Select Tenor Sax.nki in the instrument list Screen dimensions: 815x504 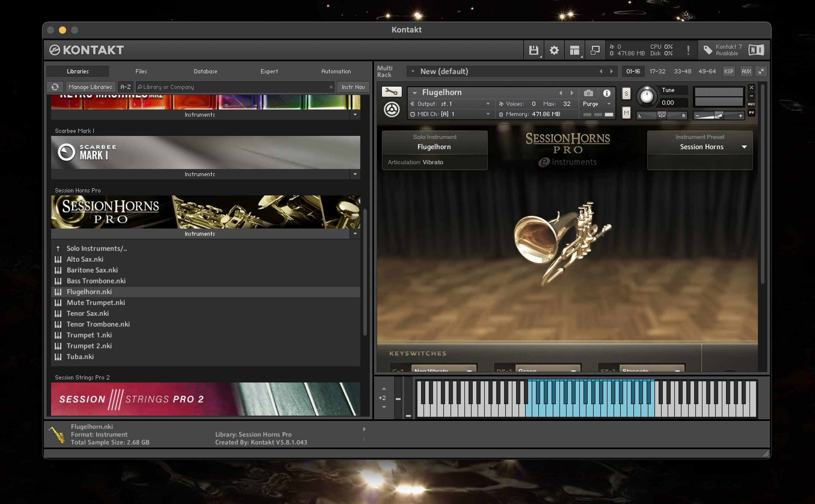205,313
